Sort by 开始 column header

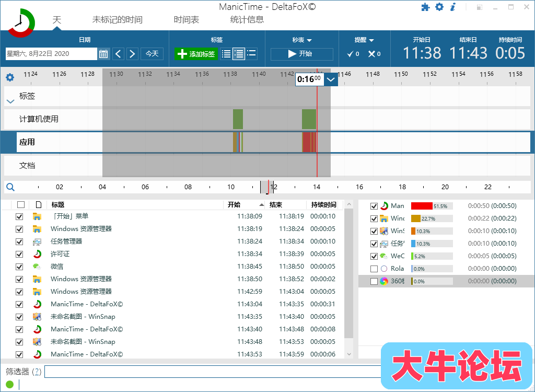(245, 204)
